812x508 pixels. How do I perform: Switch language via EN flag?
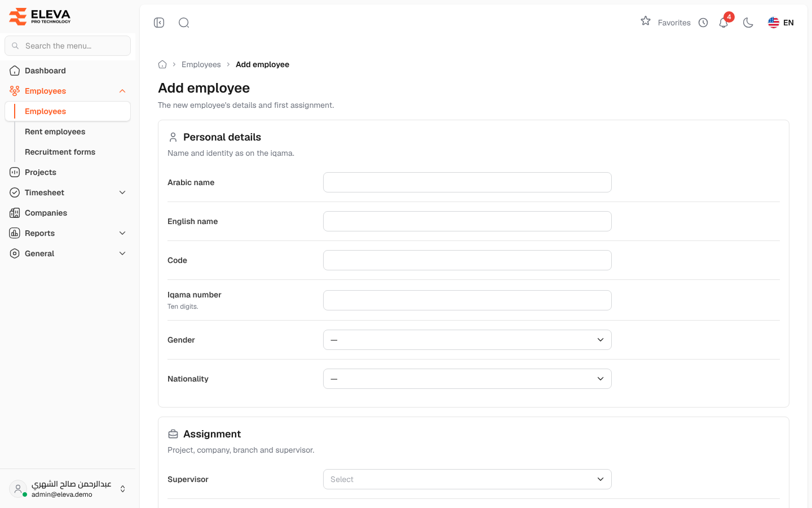(x=781, y=23)
